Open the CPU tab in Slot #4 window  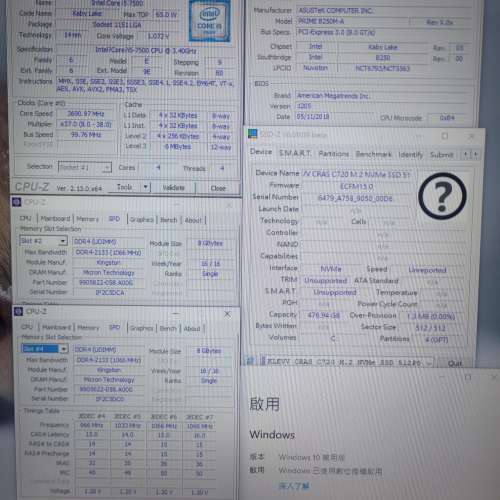pos(27,327)
